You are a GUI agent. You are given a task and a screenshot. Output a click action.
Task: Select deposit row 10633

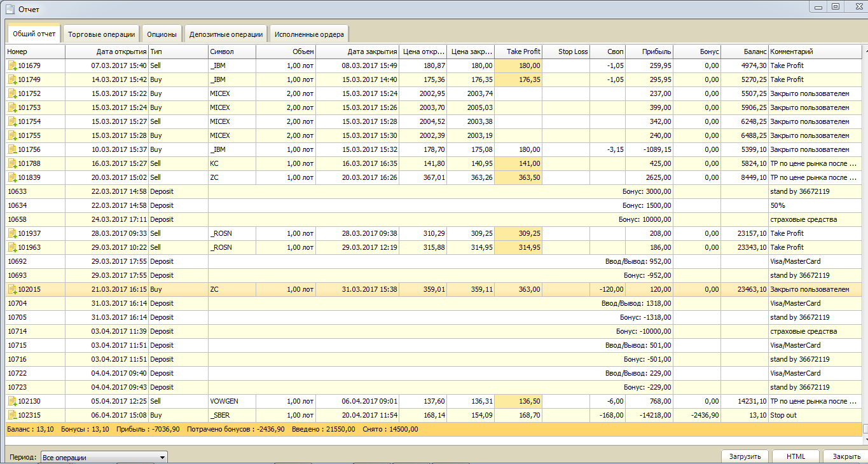[x=433, y=191]
